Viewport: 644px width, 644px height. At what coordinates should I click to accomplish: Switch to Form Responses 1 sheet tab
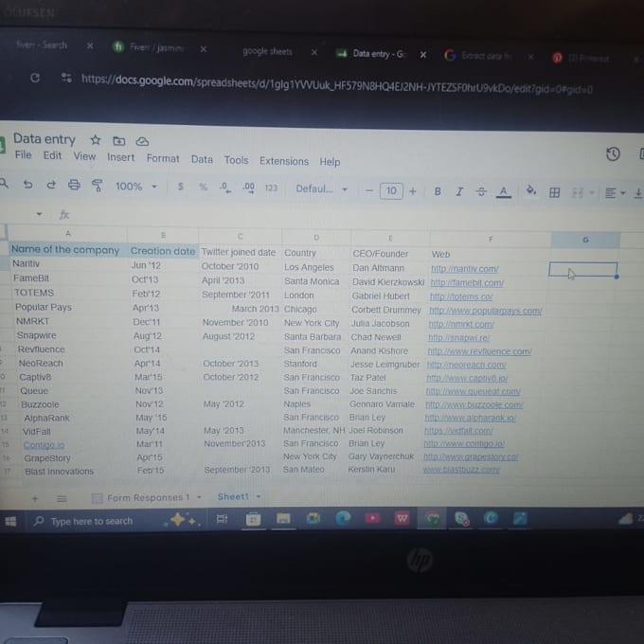pyautogui.click(x=149, y=498)
